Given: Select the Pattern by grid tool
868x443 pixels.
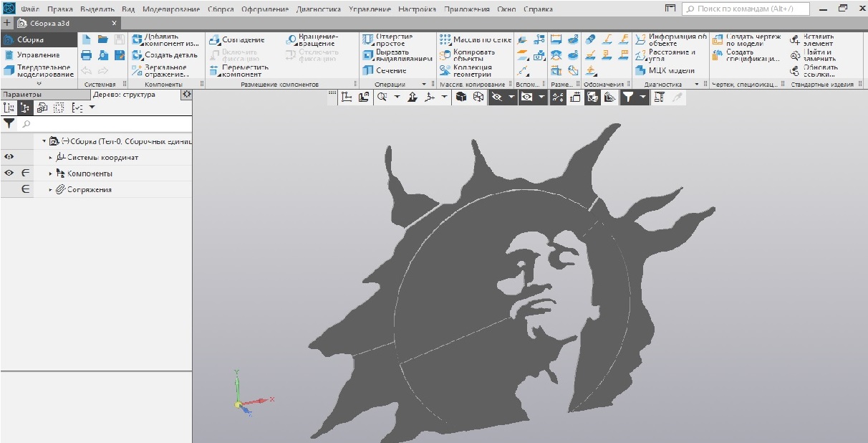Looking at the screenshot, I should [x=476, y=39].
